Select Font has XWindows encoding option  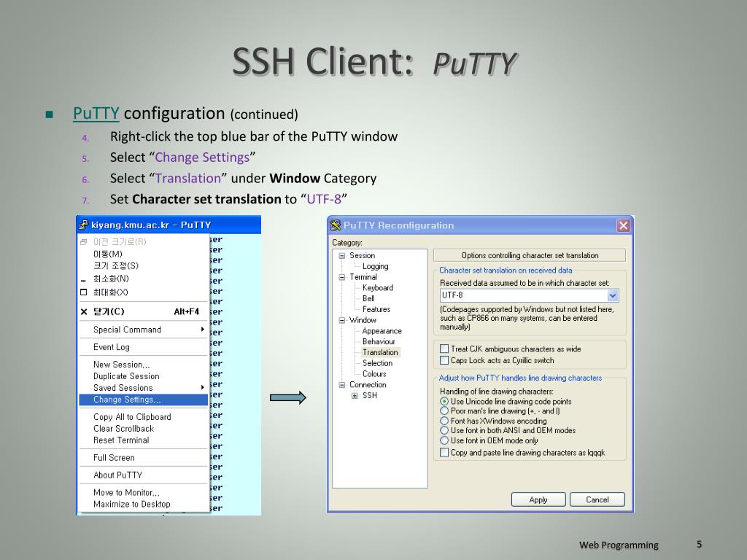point(444,421)
